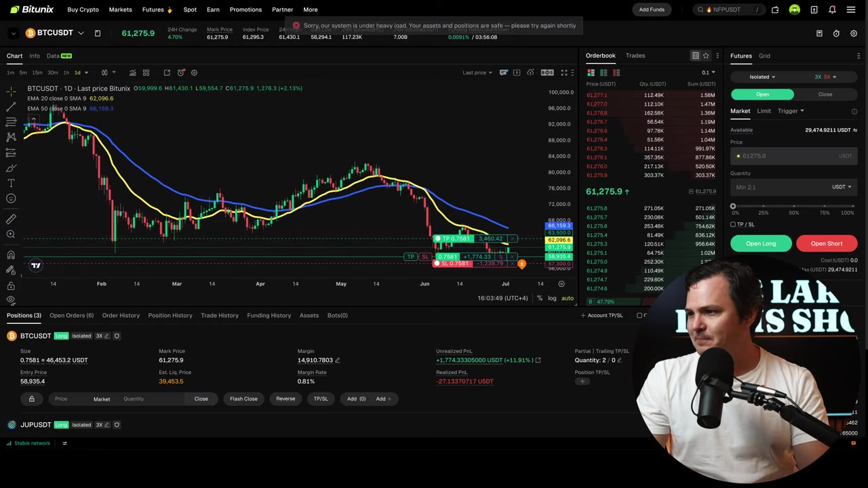Screen dimensions: 868x488
Task: Switch to the Close order mode
Action: [x=825, y=94]
